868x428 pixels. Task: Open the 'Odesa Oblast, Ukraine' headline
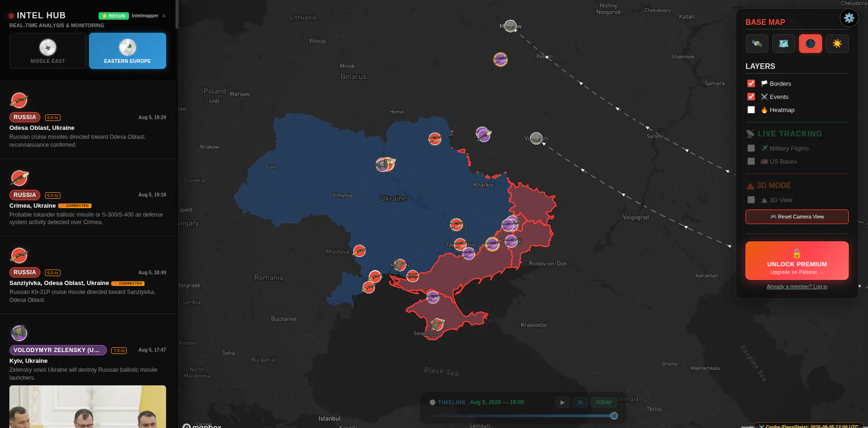42,128
